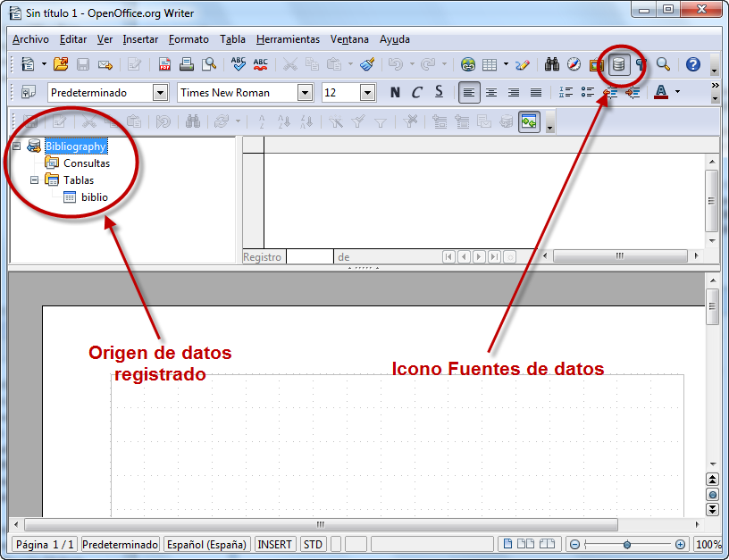
Task: Open OpenOffice.org Help
Action: [692, 64]
